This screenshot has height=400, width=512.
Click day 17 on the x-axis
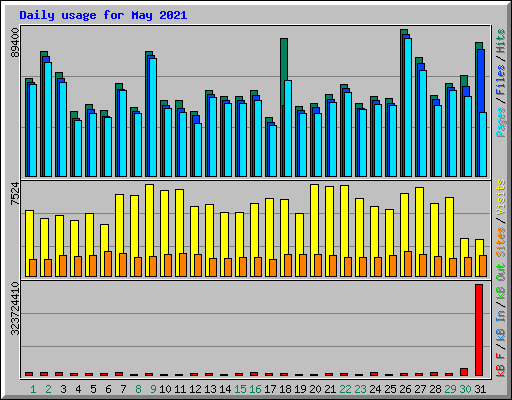(270, 389)
